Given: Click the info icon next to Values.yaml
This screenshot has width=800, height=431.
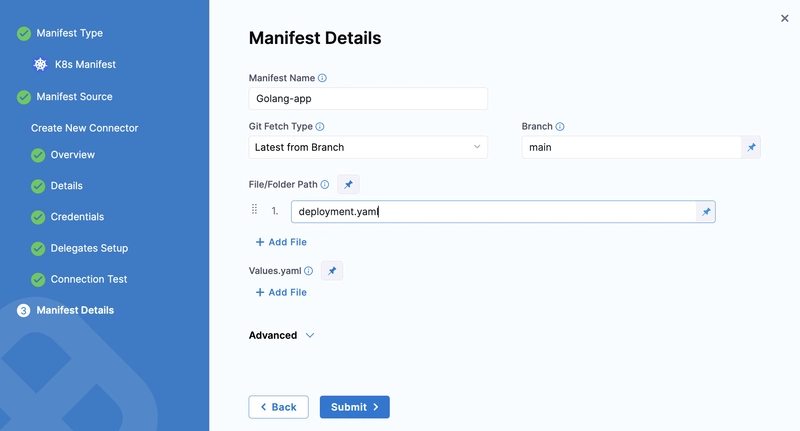Looking at the screenshot, I should (x=309, y=271).
